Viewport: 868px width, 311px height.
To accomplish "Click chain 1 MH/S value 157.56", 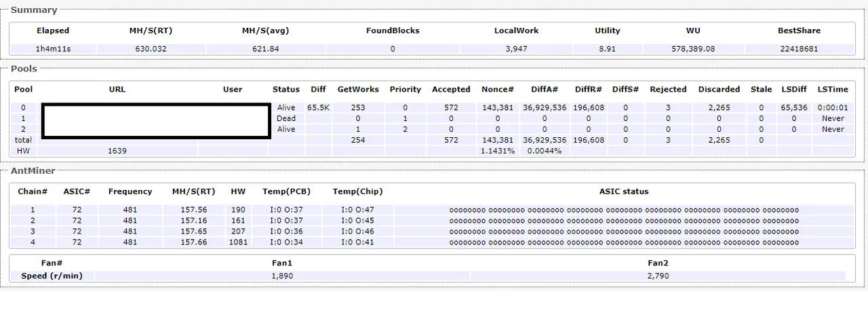I will click(194, 210).
